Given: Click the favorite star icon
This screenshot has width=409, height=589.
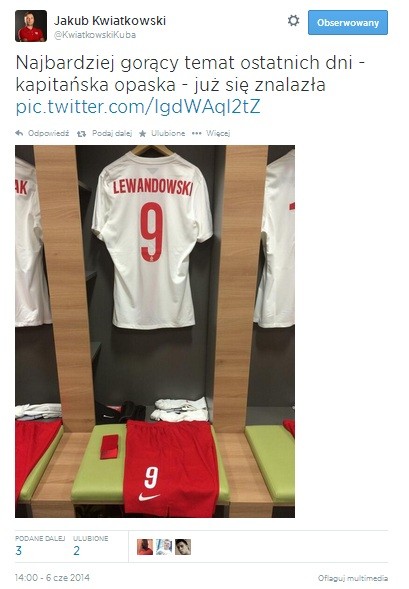Looking at the screenshot, I should 143,133.
